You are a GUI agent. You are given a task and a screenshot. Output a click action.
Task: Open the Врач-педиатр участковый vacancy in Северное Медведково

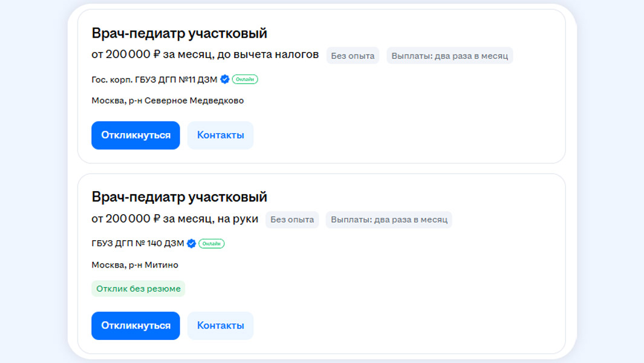(179, 33)
